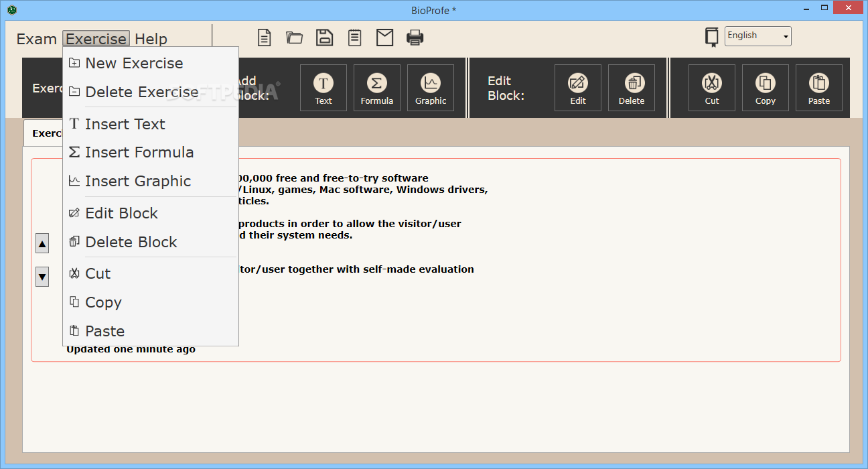
Task: Add a Formula block from the ribbon
Action: [377, 88]
